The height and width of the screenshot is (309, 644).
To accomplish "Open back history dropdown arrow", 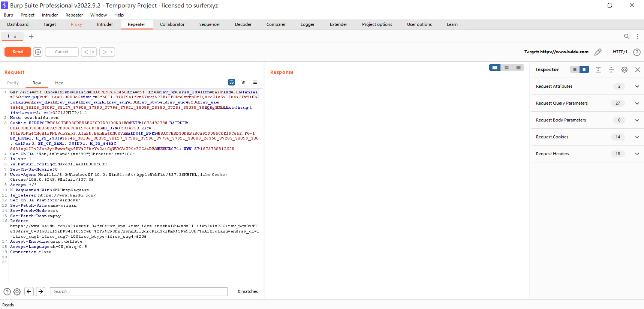I will click(x=93, y=52).
